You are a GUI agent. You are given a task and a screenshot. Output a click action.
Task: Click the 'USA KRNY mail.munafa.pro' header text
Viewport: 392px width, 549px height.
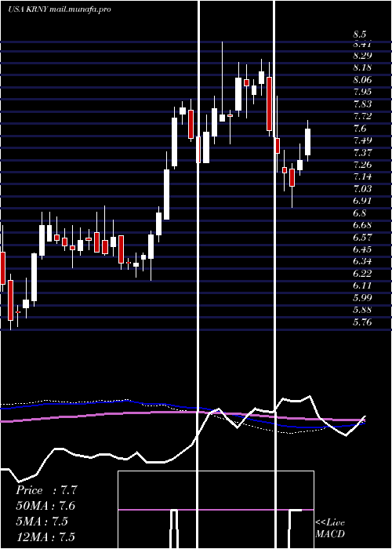pos(59,9)
